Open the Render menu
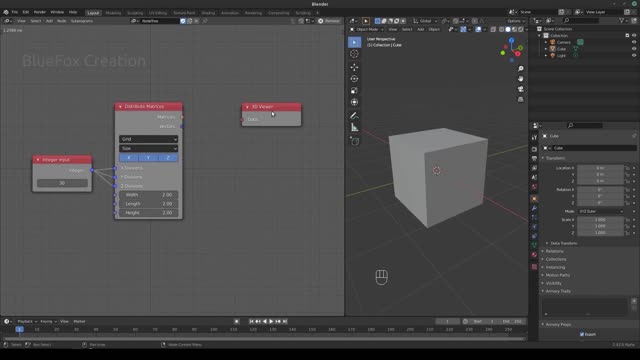 click(40, 12)
